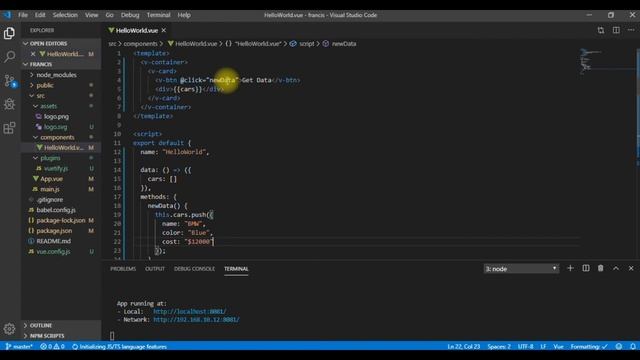Close the terminal panel
The image size is (640, 360).
[x=631, y=268]
